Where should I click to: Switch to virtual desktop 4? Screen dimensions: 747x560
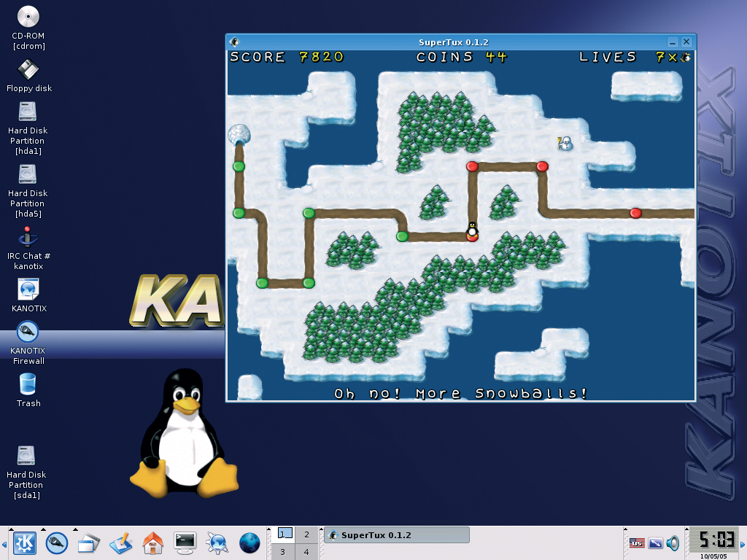tap(307, 552)
